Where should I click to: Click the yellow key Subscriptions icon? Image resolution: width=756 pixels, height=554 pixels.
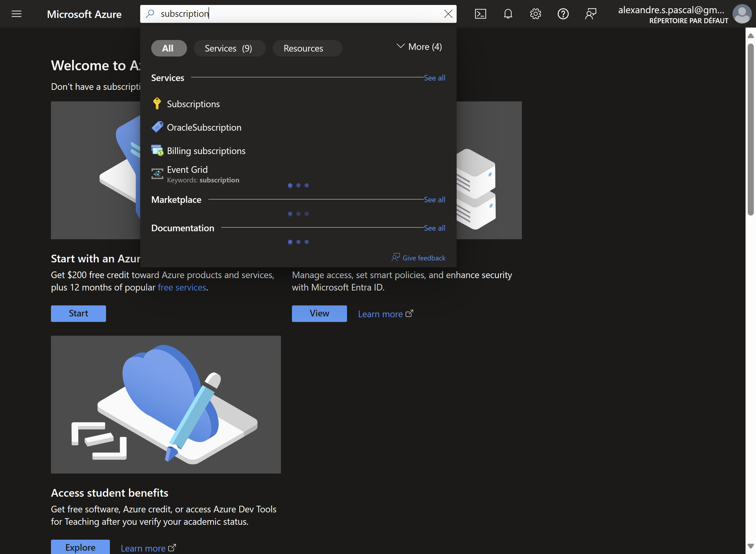point(157,104)
